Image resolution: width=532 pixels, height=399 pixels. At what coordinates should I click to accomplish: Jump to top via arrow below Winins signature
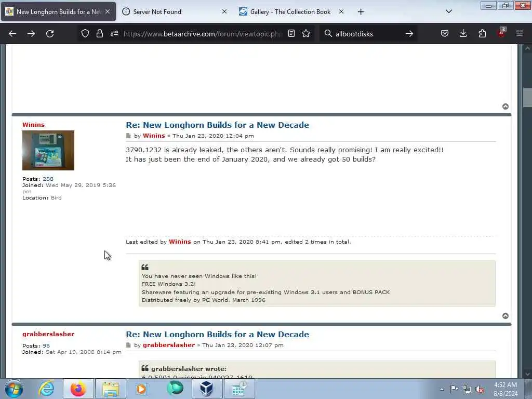[505, 316]
